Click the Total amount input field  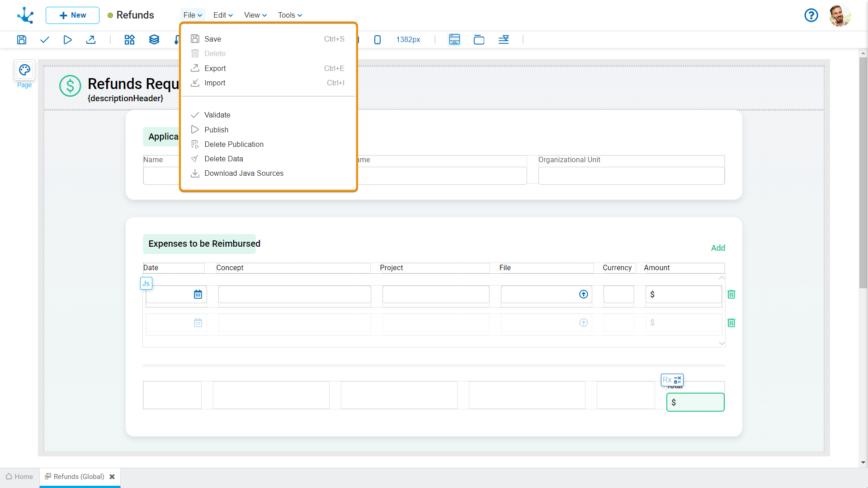tap(696, 402)
